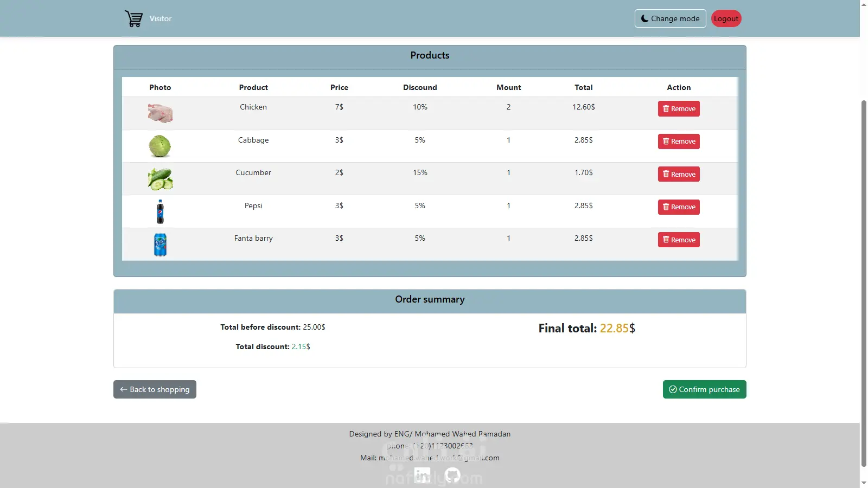The image size is (868, 488).
Task: Toggle dark mode with Change mode button
Action: coord(670,18)
